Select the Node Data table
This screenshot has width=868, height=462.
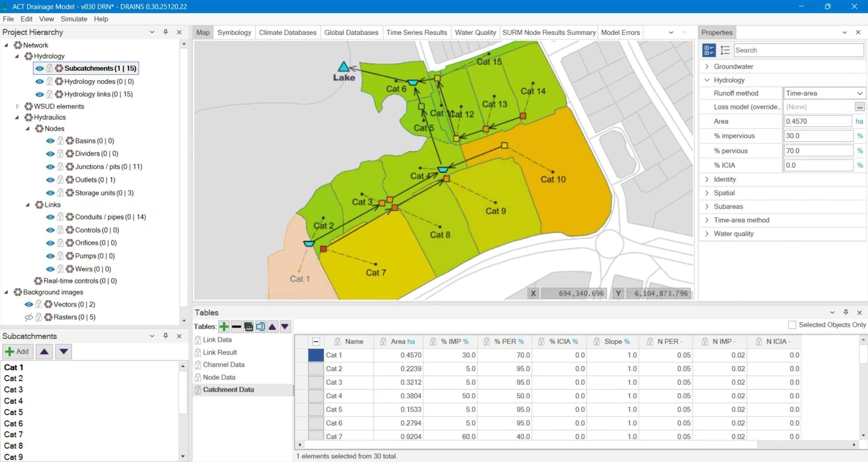coord(219,377)
